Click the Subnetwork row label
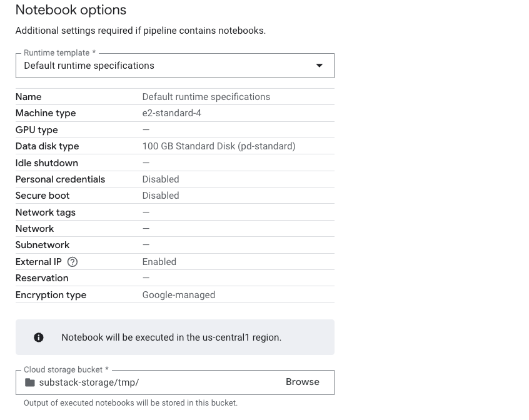The width and height of the screenshot is (529, 420). 43,245
